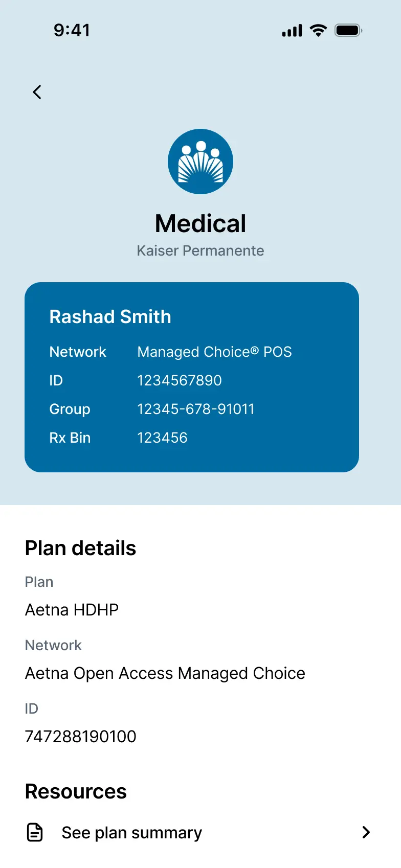Open the See plan summary resource
This screenshot has height=868, width=401.
click(131, 832)
